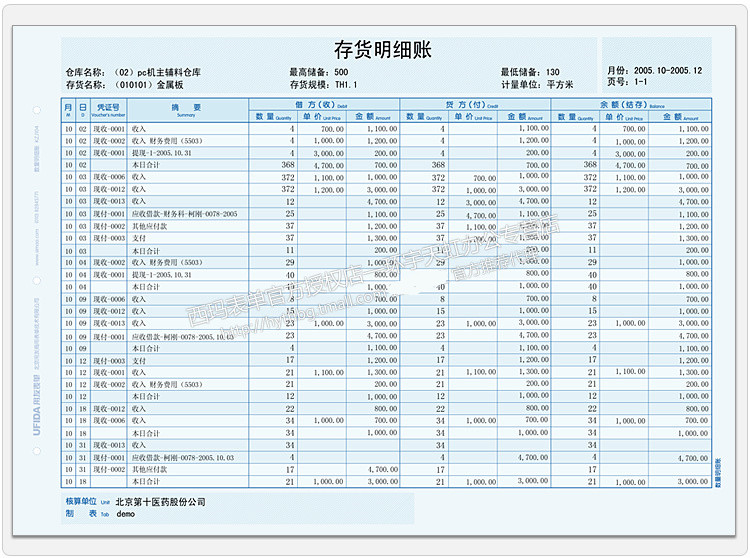Select accounting unit 北京第十医药股份公司
Viewport: 750px width, 558px height.
point(160,502)
